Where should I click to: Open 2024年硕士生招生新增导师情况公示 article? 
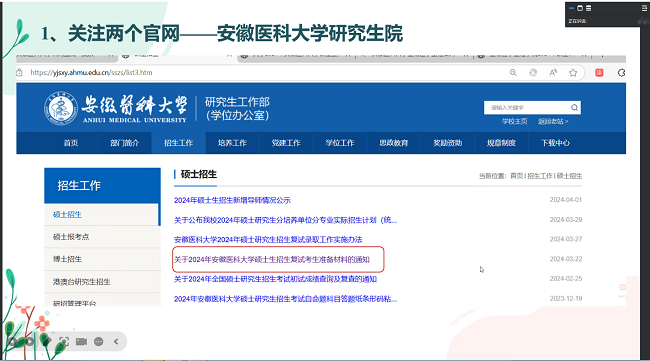(232, 200)
